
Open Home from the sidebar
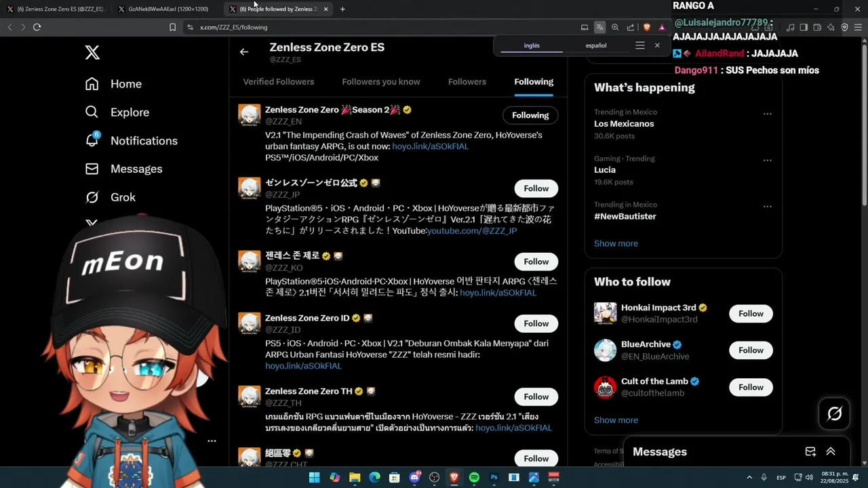[x=113, y=84]
